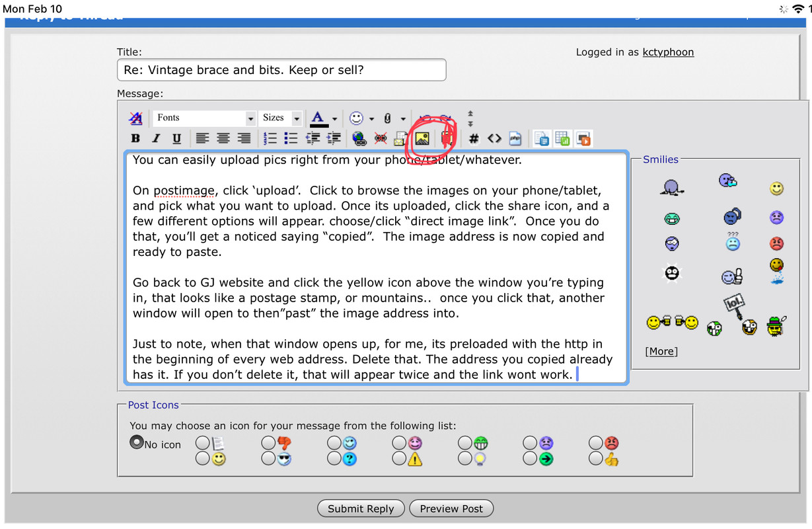Viewport: 812px width, 529px height.
Task: Click inside the message text area
Action: pos(377,268)
